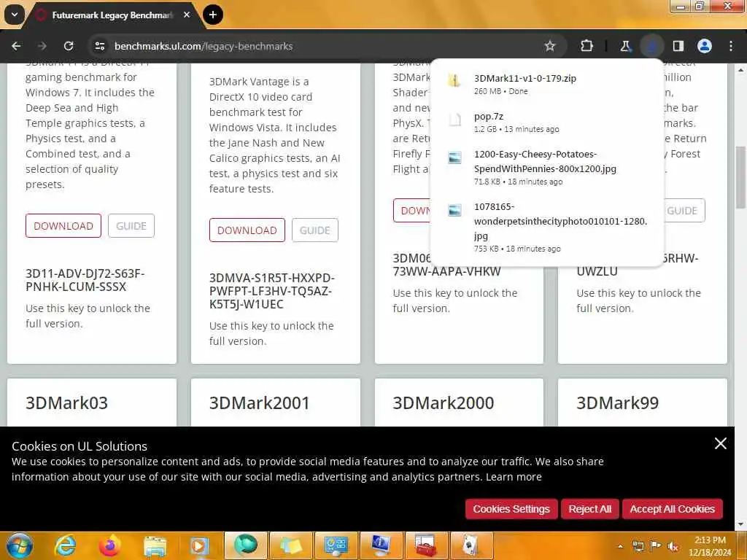Open the network tray icon

coord(638,546)
